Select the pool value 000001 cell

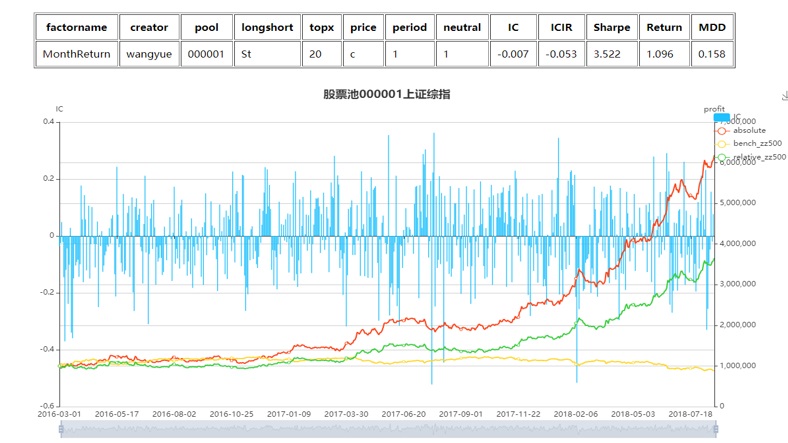point(205,54)
